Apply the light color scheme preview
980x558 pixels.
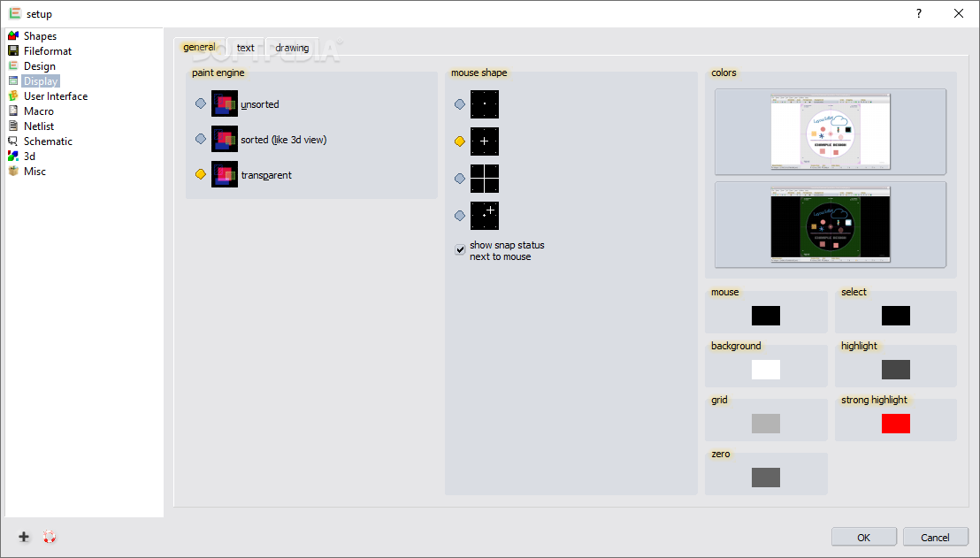(830, 131)
